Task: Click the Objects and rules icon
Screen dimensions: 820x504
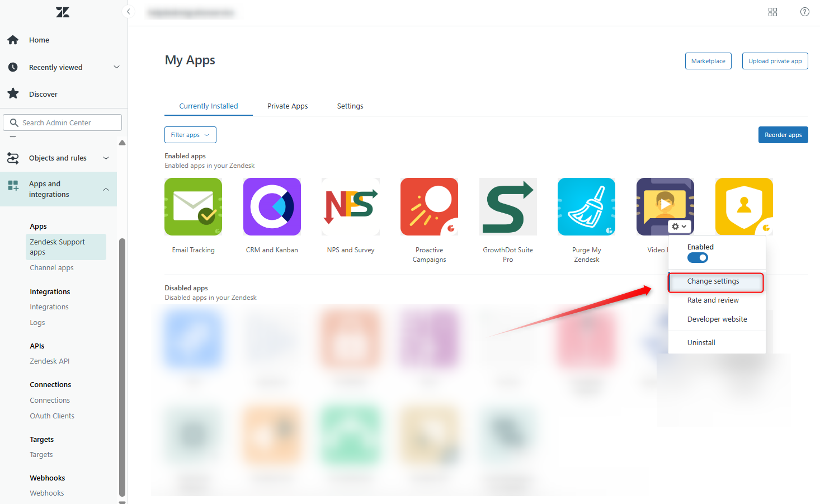Action: (x=13, y=158)
